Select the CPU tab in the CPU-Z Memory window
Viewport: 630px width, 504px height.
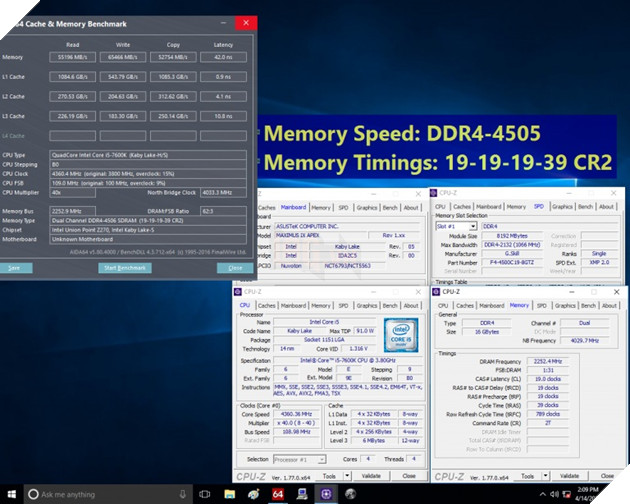pyautogui.click(x=443, y=306)
